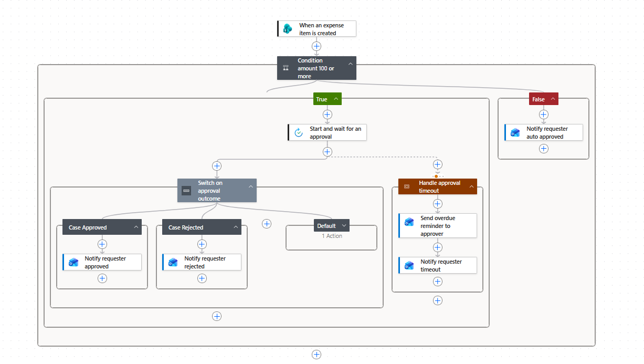The width and height of the screenshot is (644, 364).
Task: Add new case between Case Rejected and Default
Action: pyautogui.click(x=267, y=224)
